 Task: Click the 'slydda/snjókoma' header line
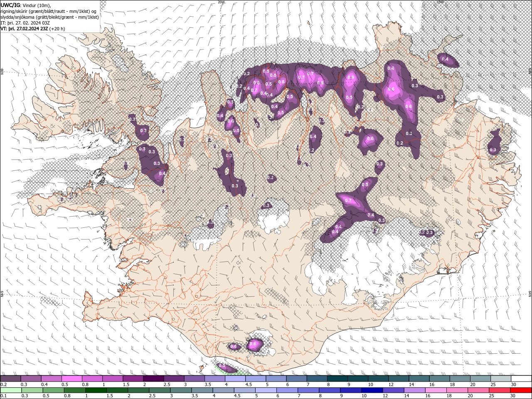tap(50, 17)
